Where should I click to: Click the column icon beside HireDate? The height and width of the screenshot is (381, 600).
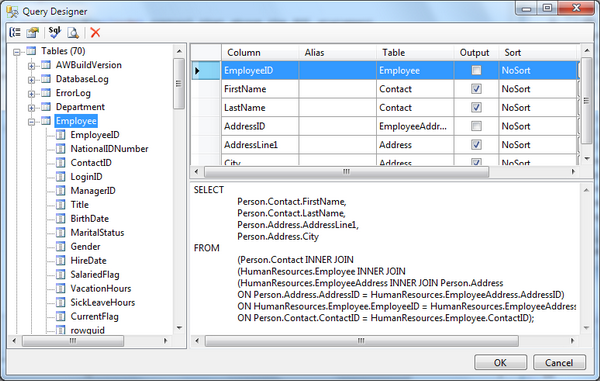[60, 261]
